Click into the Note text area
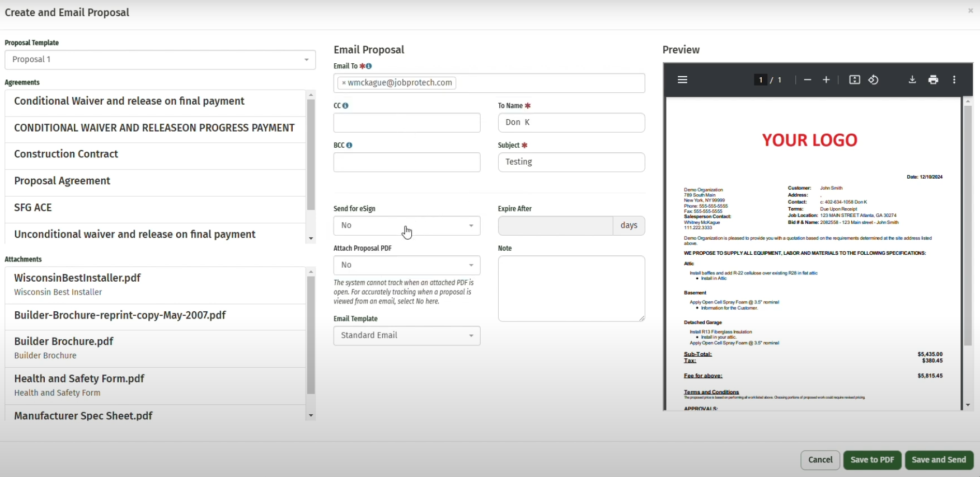The image size is (980, 477). point(571,289)
